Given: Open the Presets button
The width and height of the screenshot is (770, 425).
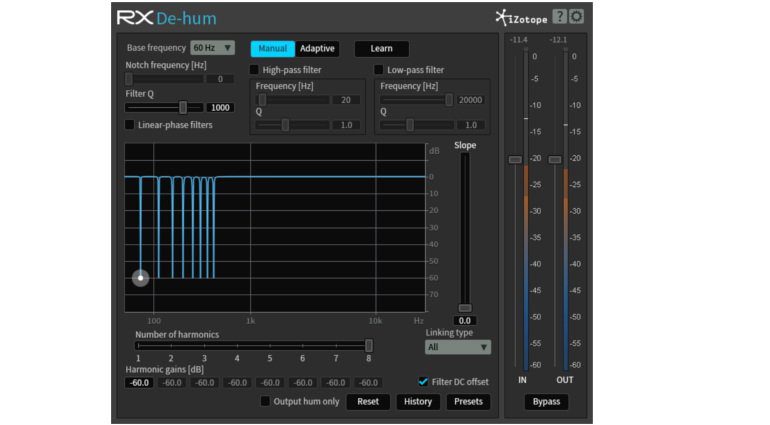Looking at the screenshot, I should pos(468,401).
